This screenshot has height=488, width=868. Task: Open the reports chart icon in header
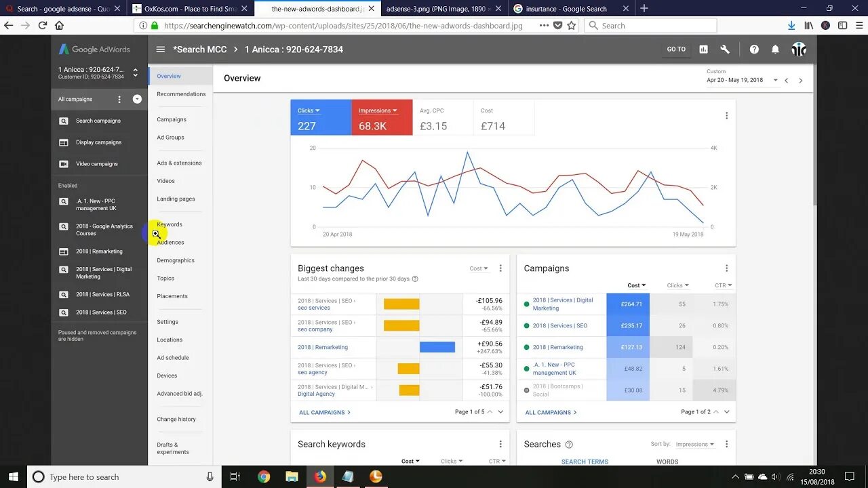pyautogui.click(x=704, y=49)
